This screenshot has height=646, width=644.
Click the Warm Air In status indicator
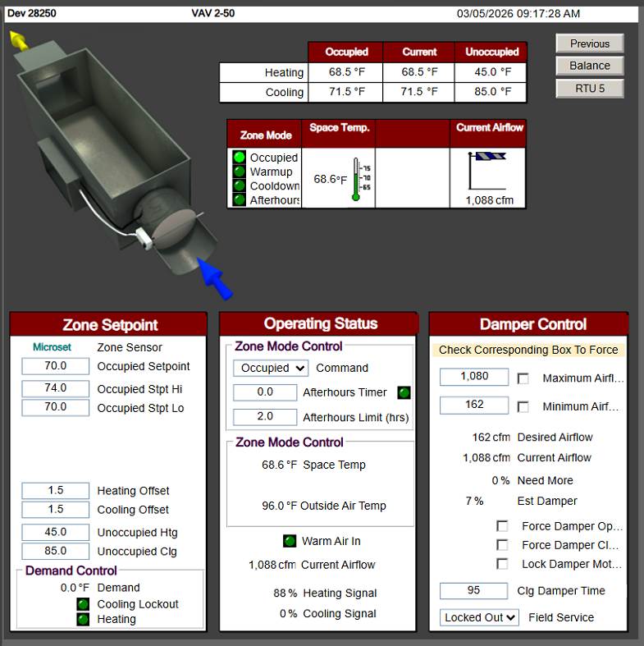pos(290,541)
